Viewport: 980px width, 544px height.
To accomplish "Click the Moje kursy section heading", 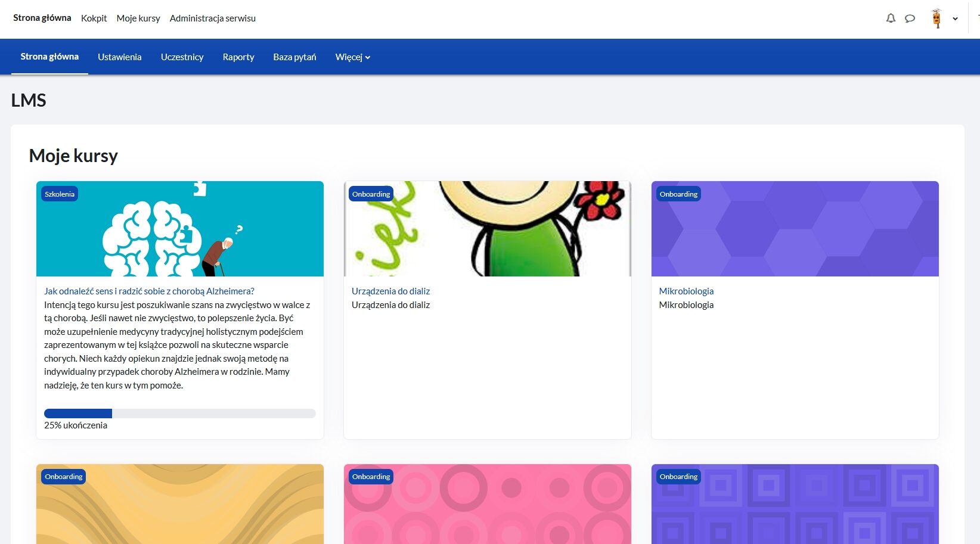I will point(73,156).
